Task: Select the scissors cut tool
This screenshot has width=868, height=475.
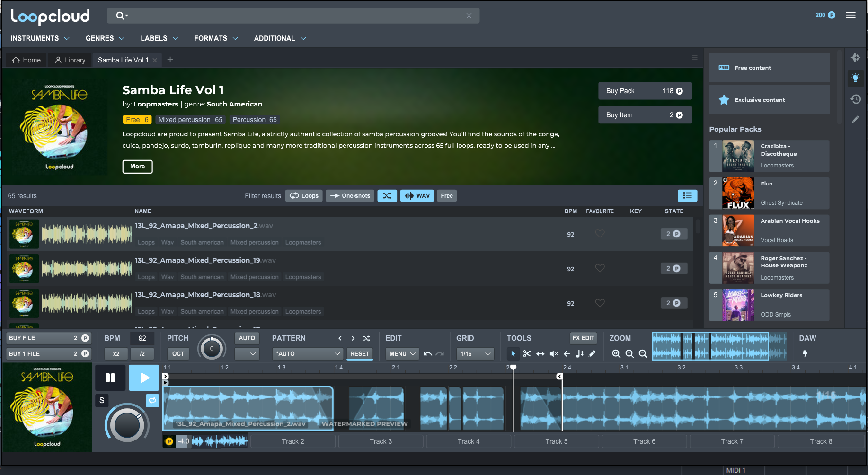Action: (x=527, y=353)
